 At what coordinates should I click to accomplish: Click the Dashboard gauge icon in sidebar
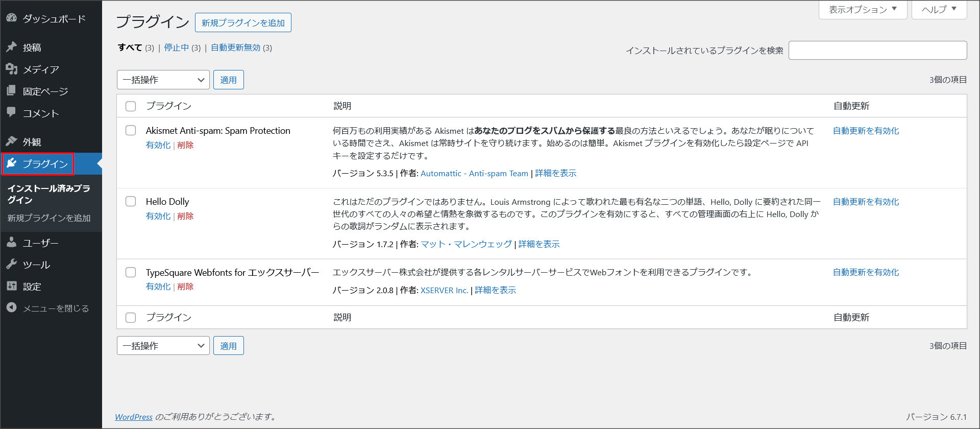(x=11, y=18)
